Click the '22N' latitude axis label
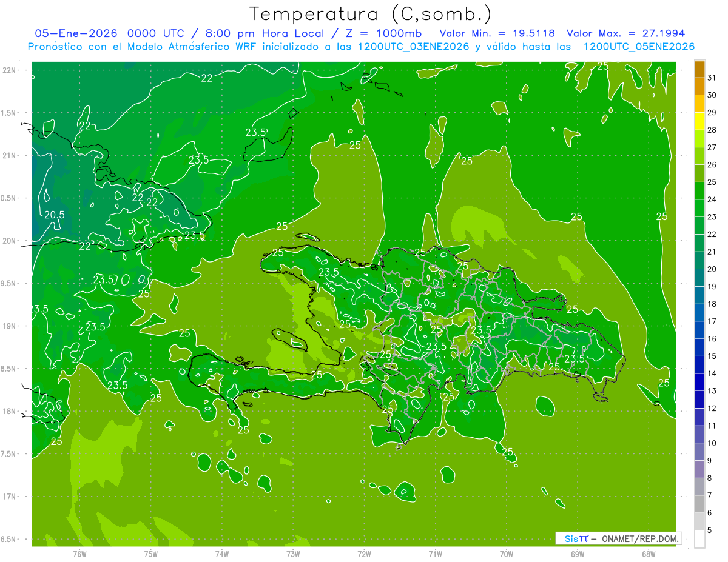This screenshot has width=728, height=562. pos(10,70)
